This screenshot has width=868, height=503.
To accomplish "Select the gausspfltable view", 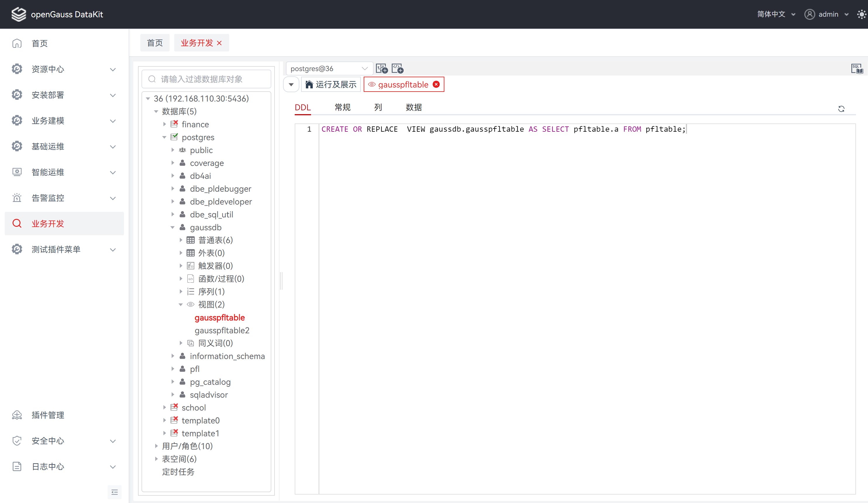I will point(220,317).
